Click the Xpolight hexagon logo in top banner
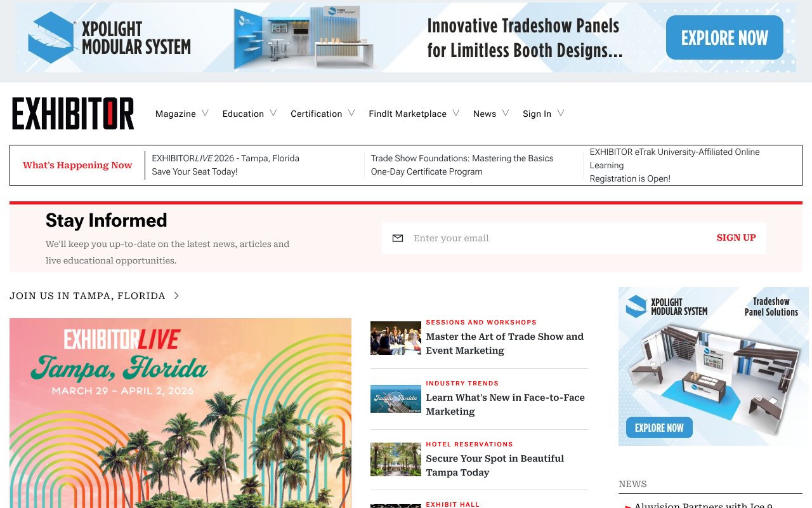This screenshot has width=812, height=508. 49,37
